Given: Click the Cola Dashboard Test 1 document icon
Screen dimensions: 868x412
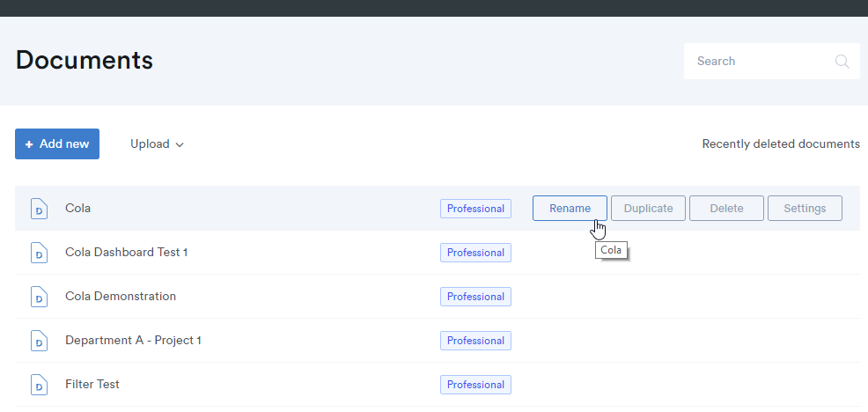Looking at the screenshot, I should 39,253.
